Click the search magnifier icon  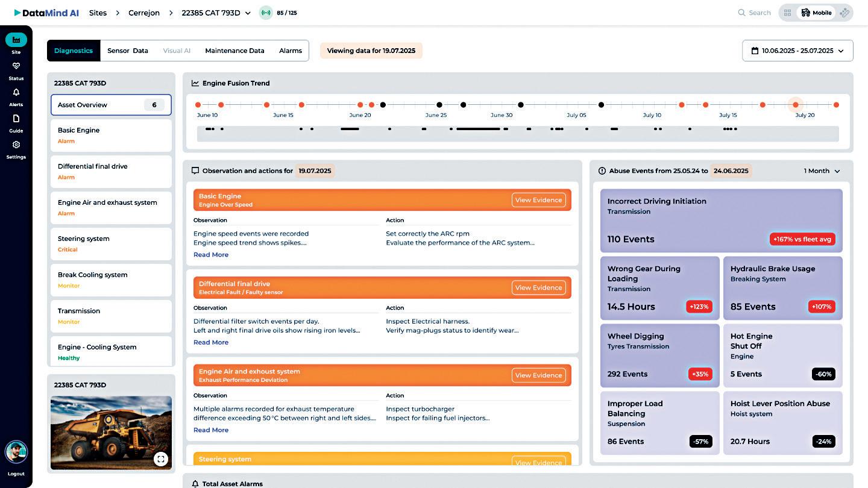click(741, 13)
